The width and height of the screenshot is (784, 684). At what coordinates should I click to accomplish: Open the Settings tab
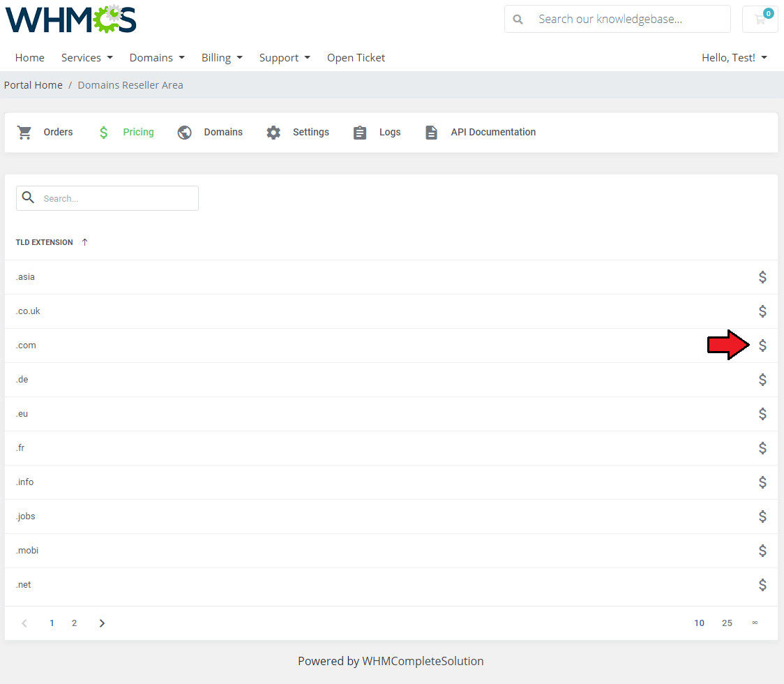(x=298, y=132)
